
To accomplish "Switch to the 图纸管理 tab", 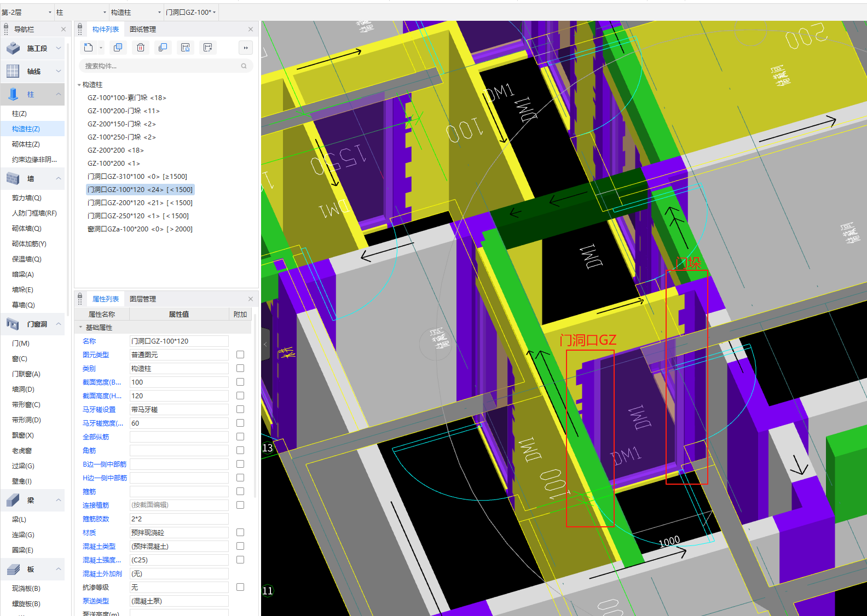I will pos(143,29).
